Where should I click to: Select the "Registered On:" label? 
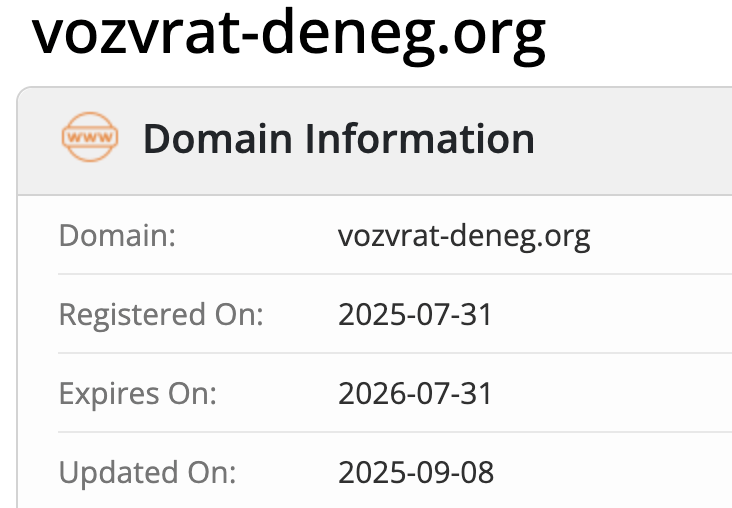coord(161,315)
